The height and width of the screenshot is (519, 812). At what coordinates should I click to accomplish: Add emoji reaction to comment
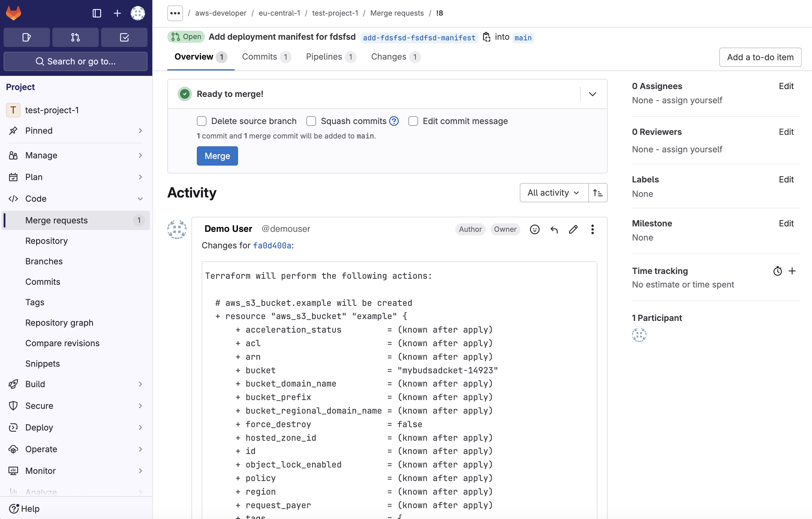pos(535,229)
